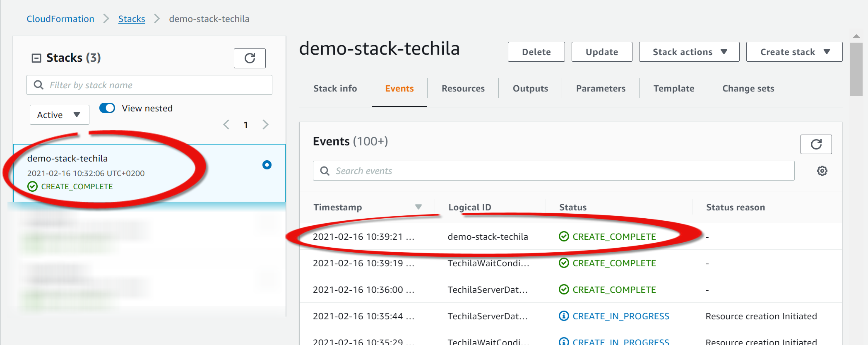Go to previous page of stacks

click(x=226, y=125)
